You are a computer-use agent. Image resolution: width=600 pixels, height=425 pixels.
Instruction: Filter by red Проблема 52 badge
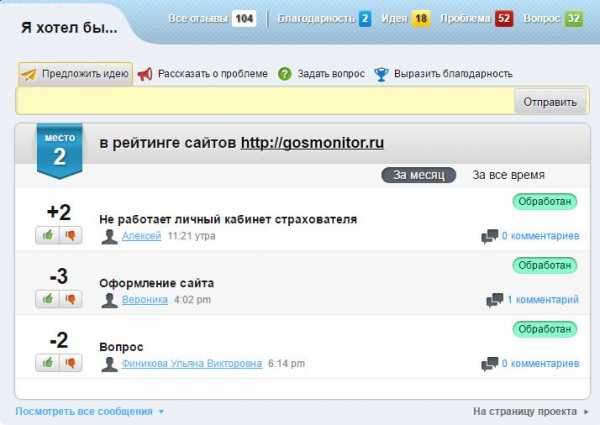tap(502, 18)
